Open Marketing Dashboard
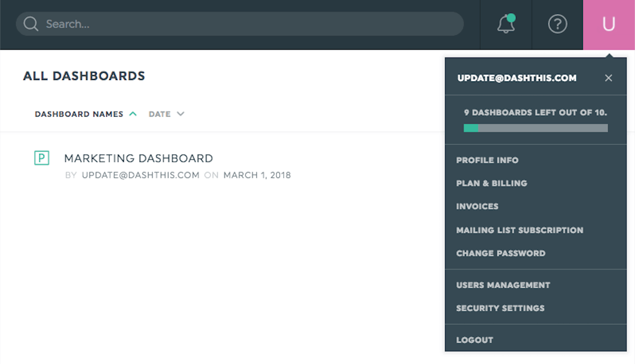The image size is (635, 364). tap(139, 158)
